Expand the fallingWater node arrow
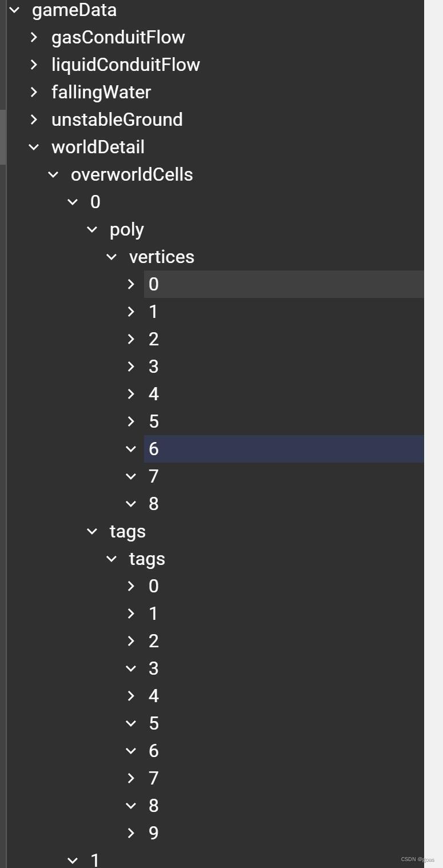This screenshot has height=868, width=443. point(34,92)
